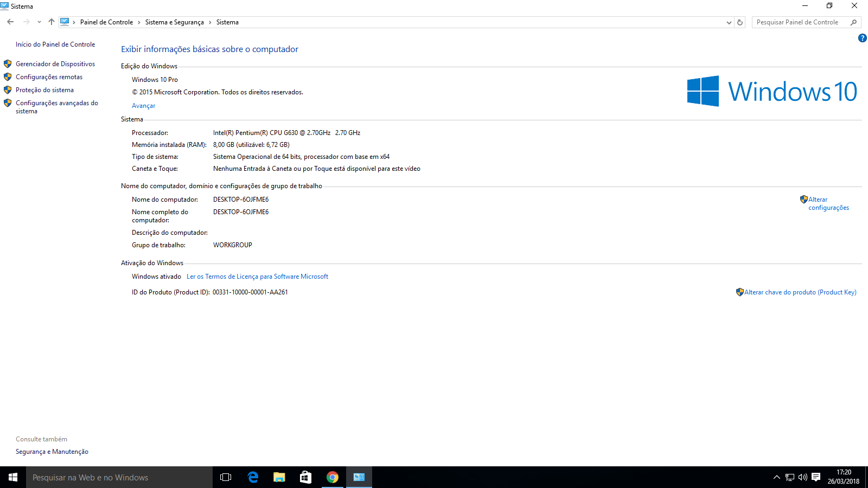Select computer name DESKTOP-6OJFME6 next to Nome do computador
This screenshot has height=488, width=868.
pos(241,200)
